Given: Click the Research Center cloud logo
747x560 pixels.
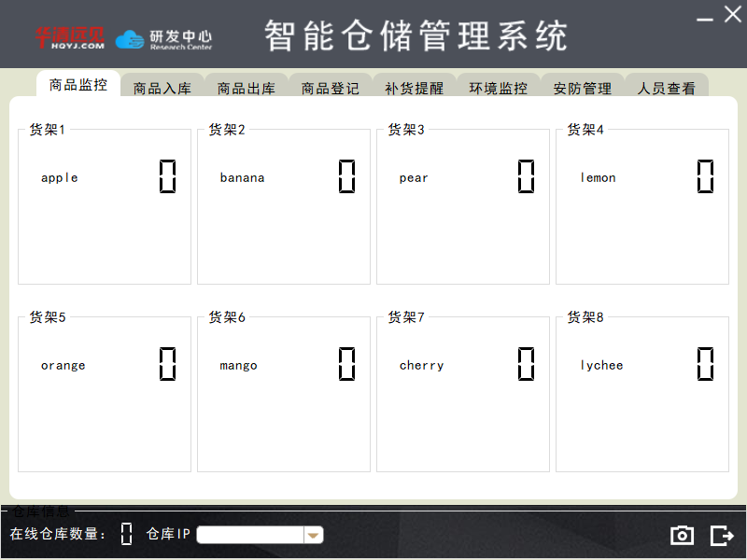Looking at the screenshot, I should coord(163,38).
